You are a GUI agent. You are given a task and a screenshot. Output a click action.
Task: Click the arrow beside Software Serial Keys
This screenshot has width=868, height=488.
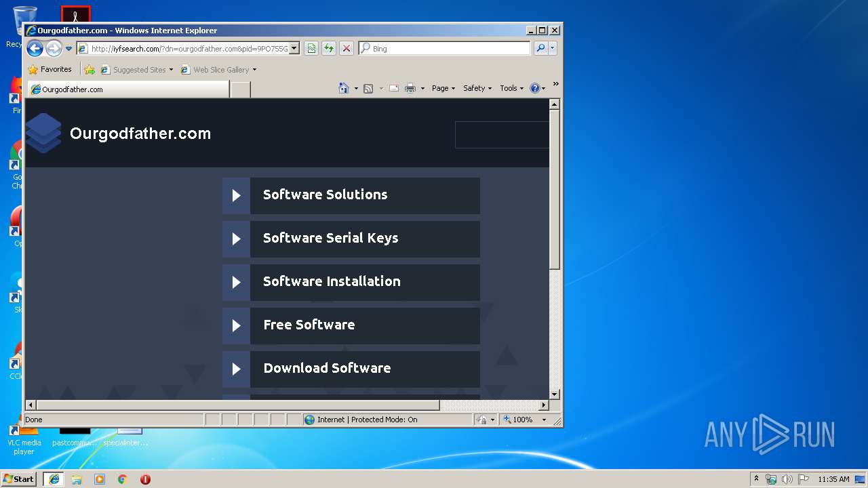click(236, 239)
